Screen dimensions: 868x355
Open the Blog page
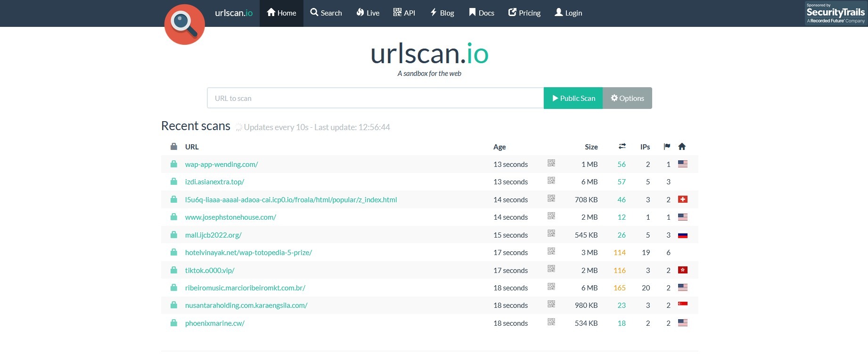tap(442, 13)
